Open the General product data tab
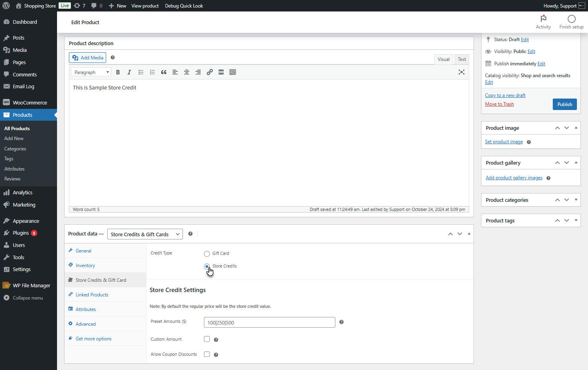 coord(105,251)
